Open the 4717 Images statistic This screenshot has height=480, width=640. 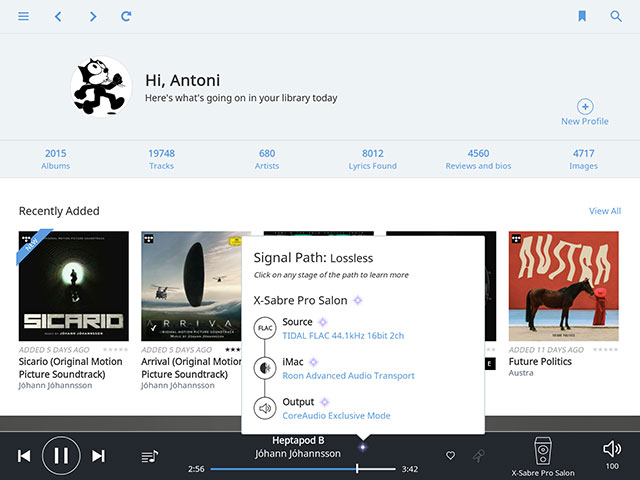[x=584, y=159]
